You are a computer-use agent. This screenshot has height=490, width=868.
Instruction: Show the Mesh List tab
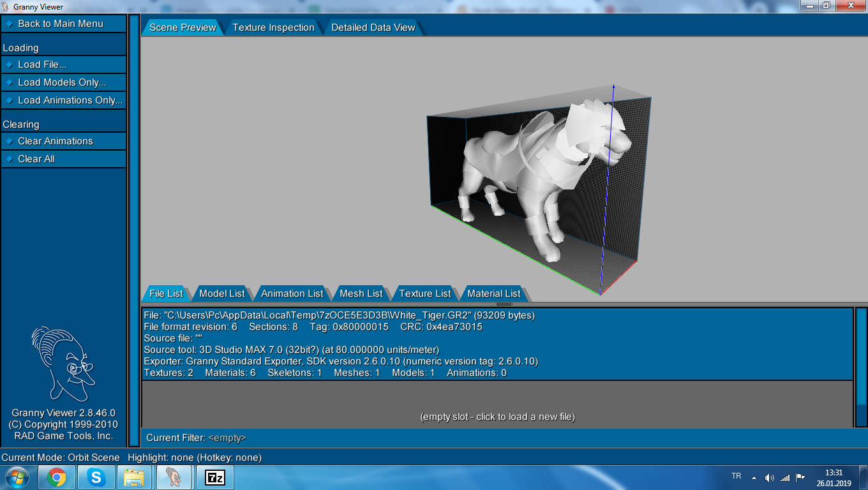pos(361,293)
